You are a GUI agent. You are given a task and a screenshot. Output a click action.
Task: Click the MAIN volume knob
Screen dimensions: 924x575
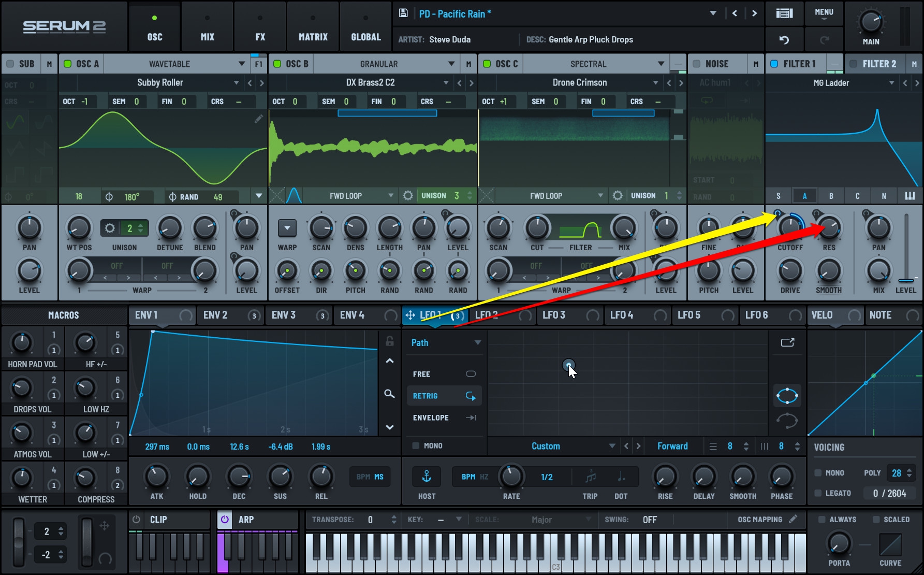[x=871, y=22]
